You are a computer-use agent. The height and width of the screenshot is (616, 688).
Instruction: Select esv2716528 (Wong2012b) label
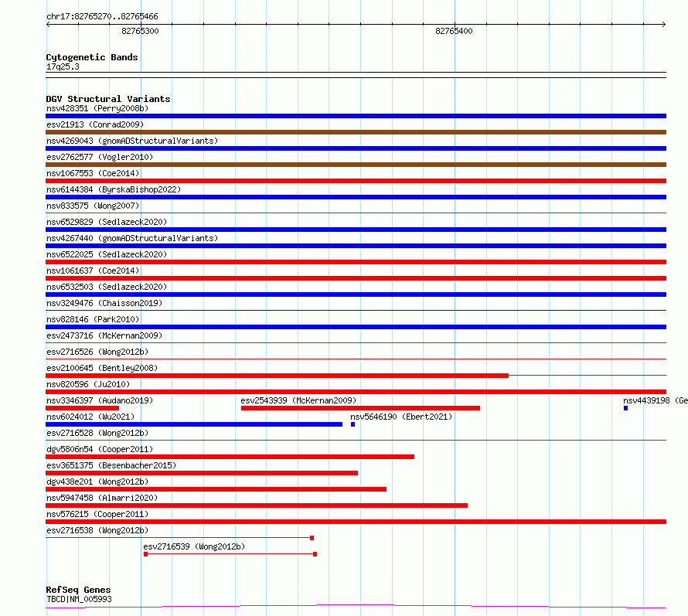coord(97,433)
